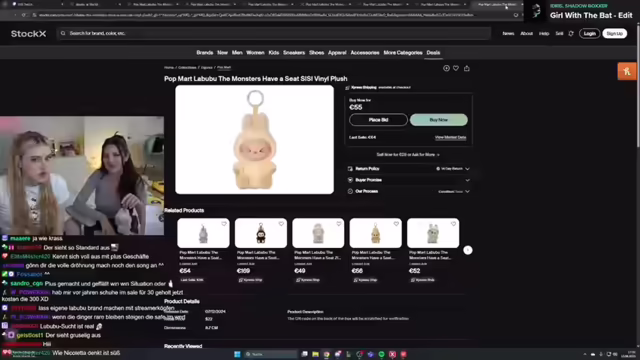The image size is (640, 360).
Task: Open the About link in header
Action: 526,33
